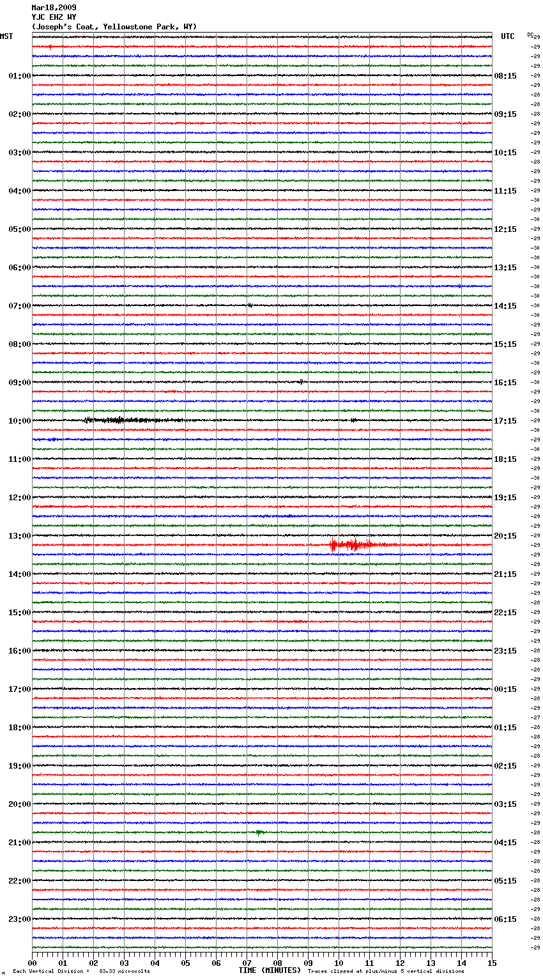Click the 15:15 UTC time label

tap(505, 344)
